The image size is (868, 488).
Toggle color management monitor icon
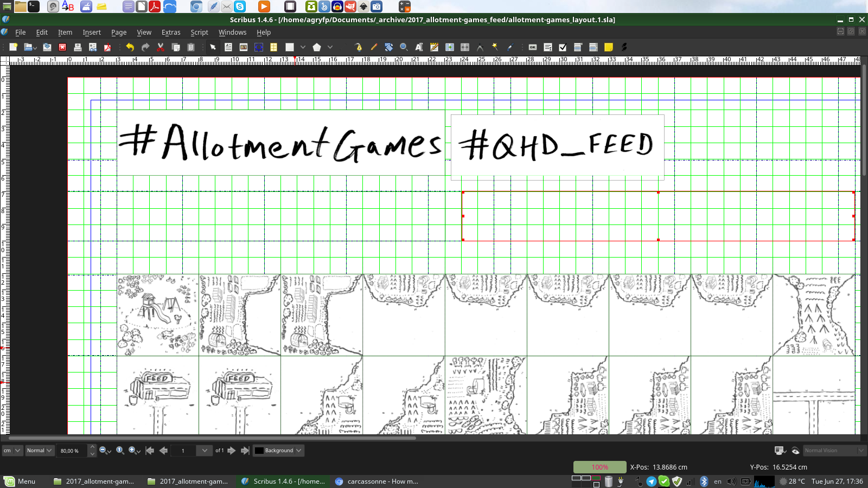(780, 451)
